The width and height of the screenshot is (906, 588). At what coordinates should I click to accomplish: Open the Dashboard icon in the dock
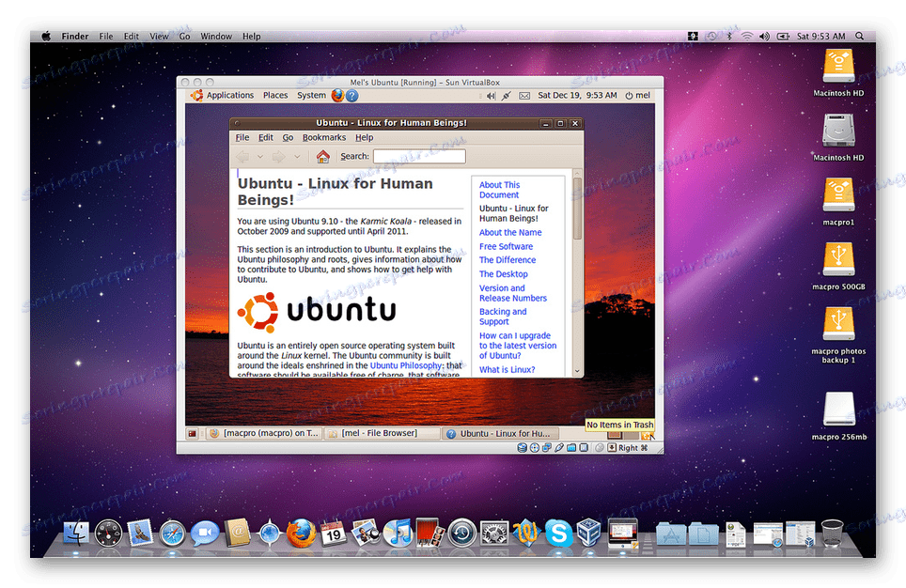pos(109,533)
